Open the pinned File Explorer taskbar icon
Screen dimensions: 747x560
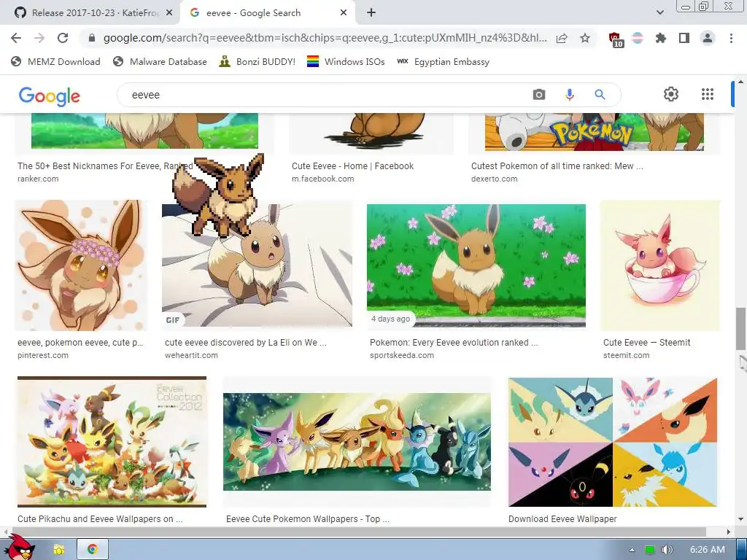(x=59, y=550)
